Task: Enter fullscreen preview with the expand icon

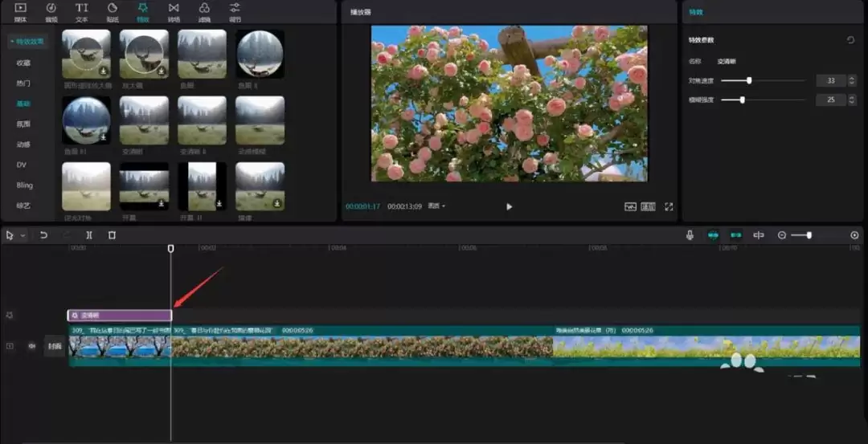Action: pyautogui.click(x=669, y=206)
